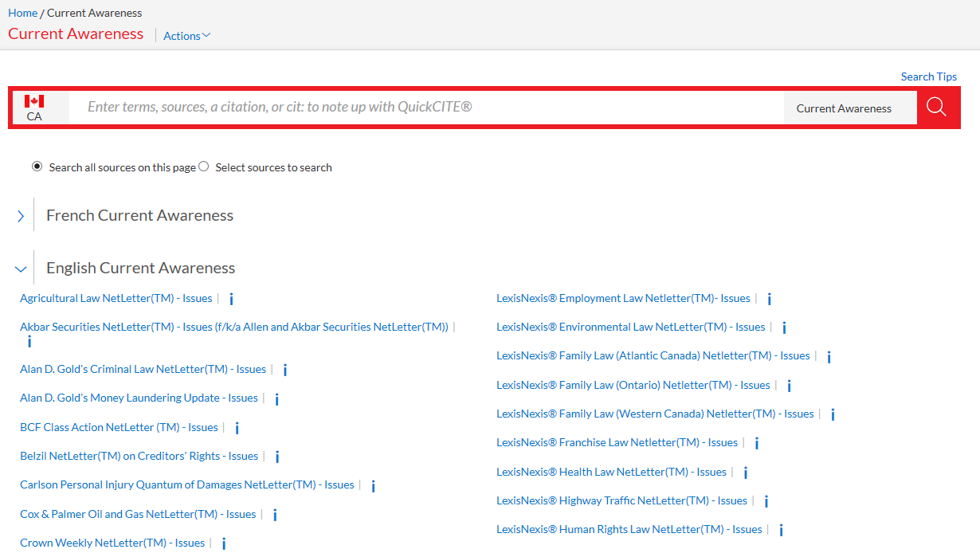Viewport: 980px width, 553px height.
Task: Open LexisNexis Health Law NetLetter link
Action: click(x=612, y=472)
